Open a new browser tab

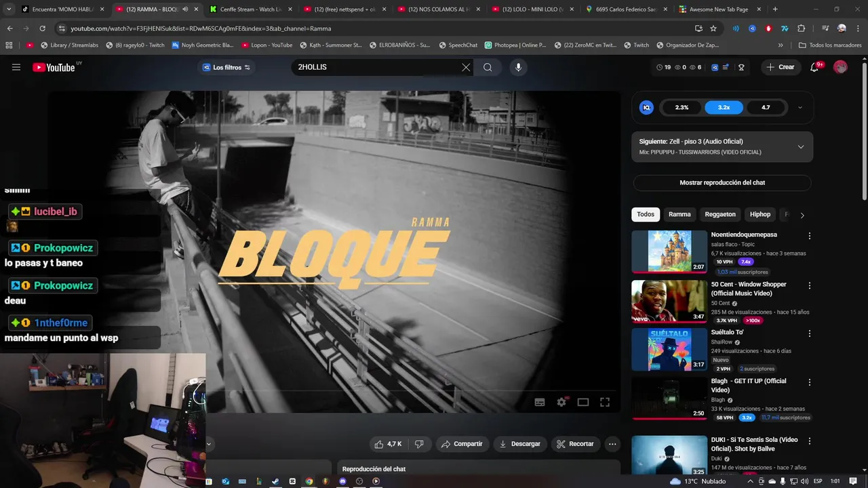[x=775, y=9]
